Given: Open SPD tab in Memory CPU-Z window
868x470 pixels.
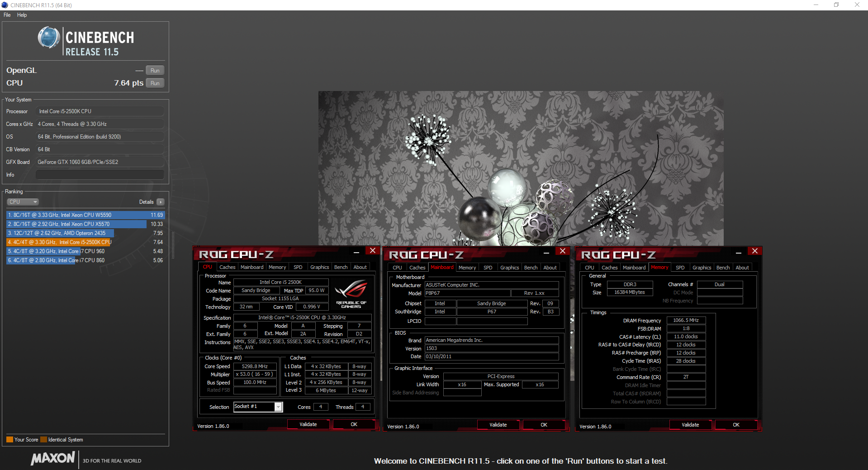Looking at the screenshot, I should pos(680,268).
